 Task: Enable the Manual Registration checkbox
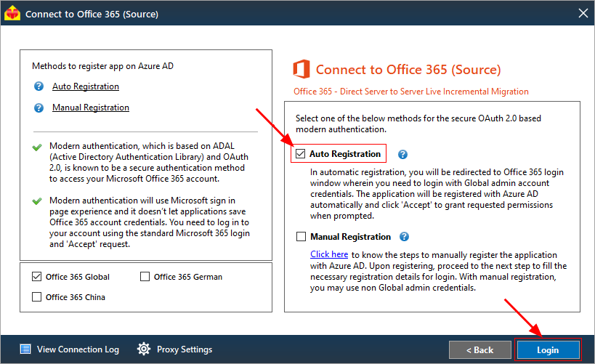coord(301,236)
